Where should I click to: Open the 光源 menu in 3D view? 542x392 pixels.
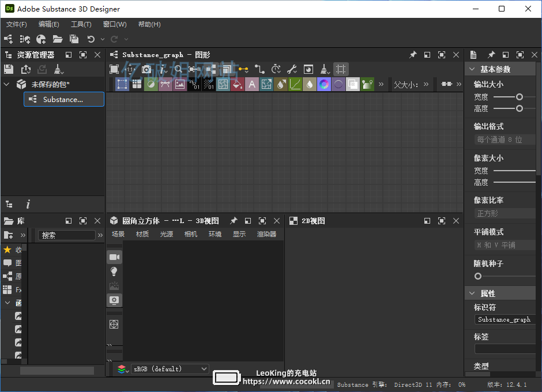166,234
